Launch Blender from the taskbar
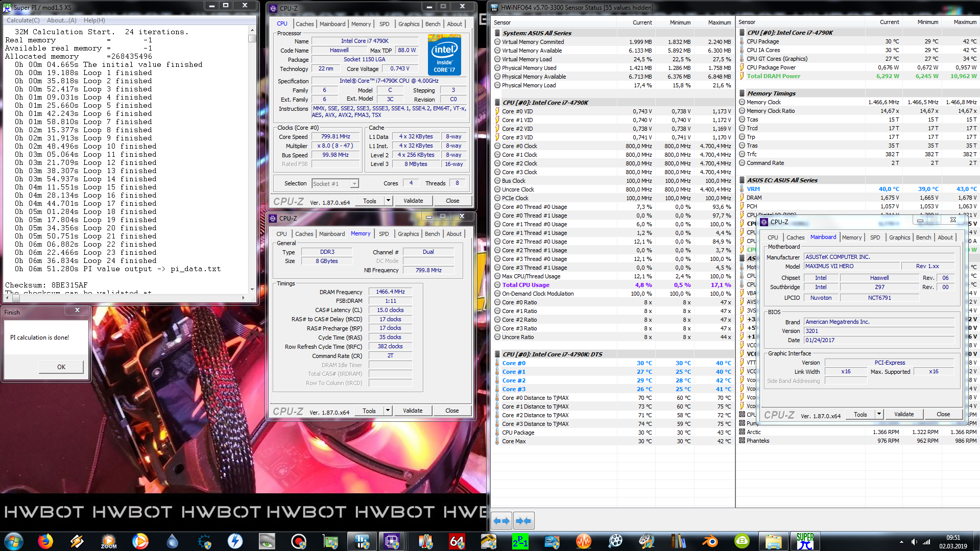Screen dimensions: 980x551 point(710,541)
